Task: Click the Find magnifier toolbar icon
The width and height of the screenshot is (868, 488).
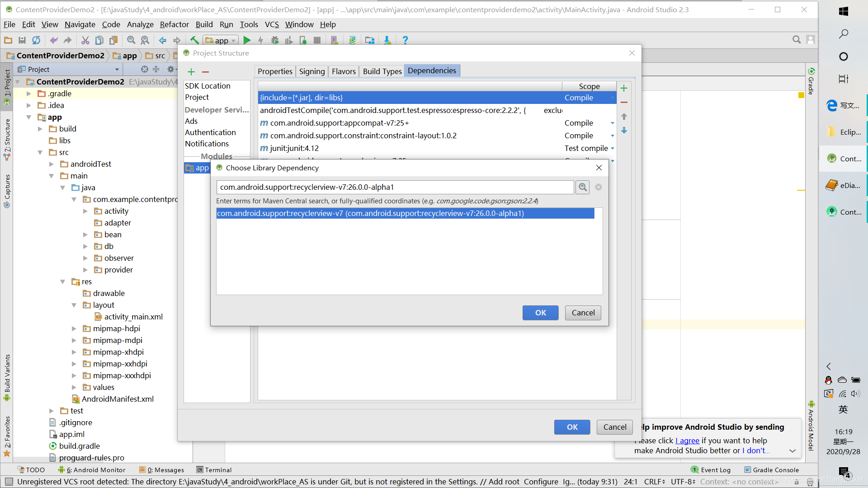Action: point(131,40)
